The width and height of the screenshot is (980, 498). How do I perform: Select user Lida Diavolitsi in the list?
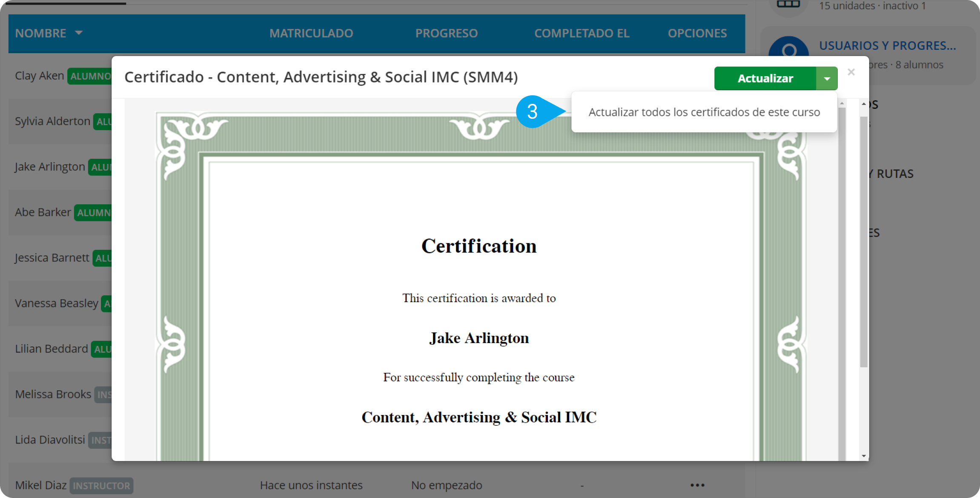pos(50,440)
